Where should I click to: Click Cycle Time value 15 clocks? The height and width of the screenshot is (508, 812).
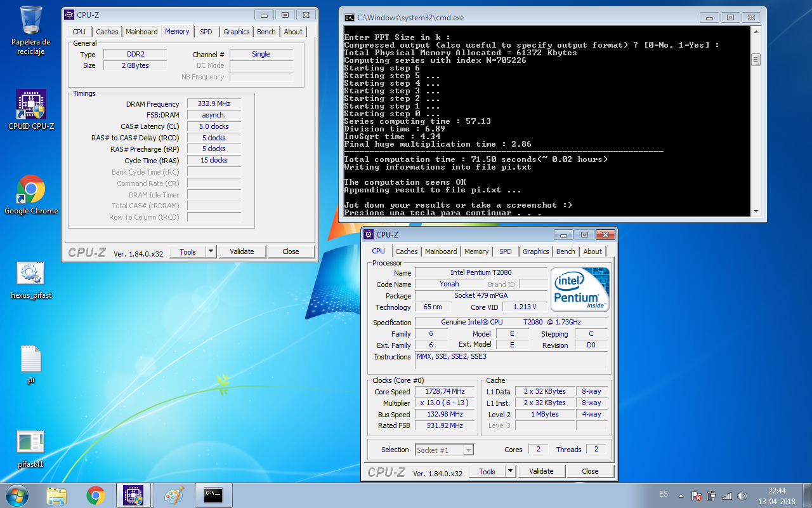214,160
